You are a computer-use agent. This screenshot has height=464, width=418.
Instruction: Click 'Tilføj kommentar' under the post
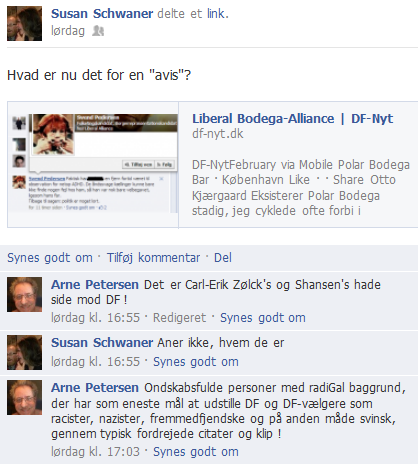[153, 258]
